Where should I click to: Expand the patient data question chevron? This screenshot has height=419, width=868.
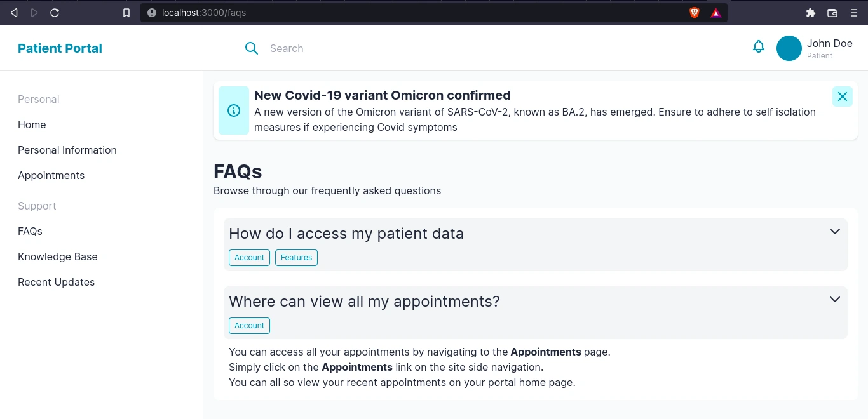pyautogui.click(x=835, y=231)
